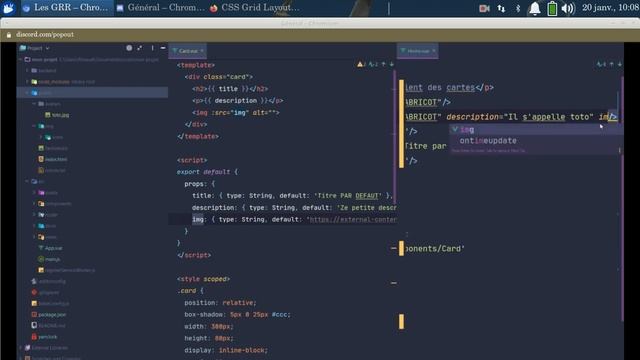Open the Bluetooth tray icon
Viewport: 640px width, 360px height.
pos(518,8)
